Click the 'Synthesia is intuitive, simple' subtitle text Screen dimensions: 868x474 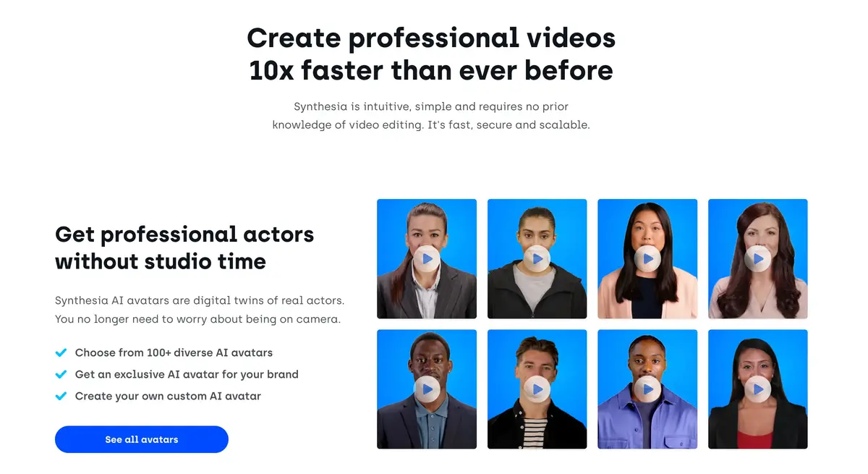click(431, 116)
